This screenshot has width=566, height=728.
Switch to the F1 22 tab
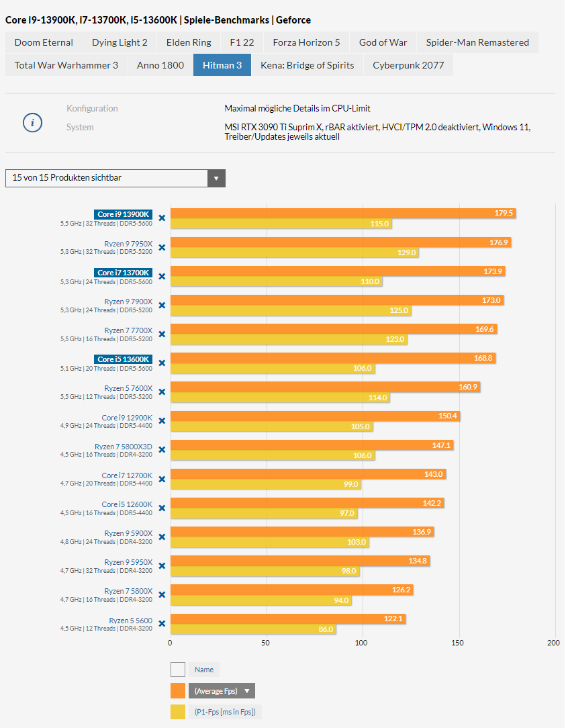click(242, 42)
